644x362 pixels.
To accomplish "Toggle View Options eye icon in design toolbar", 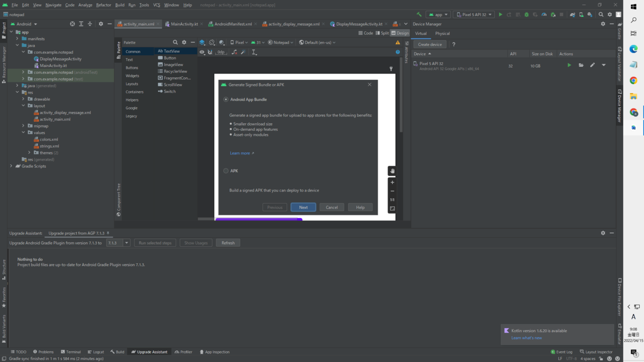I will pyautogui.click(x=202, y=52).
